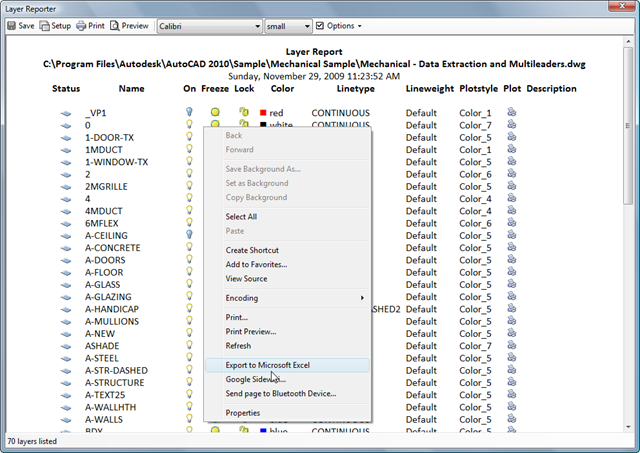640x453 pixels.
Task: Click the A-CEILING layer's off light bulb
Action: (189, 233)
